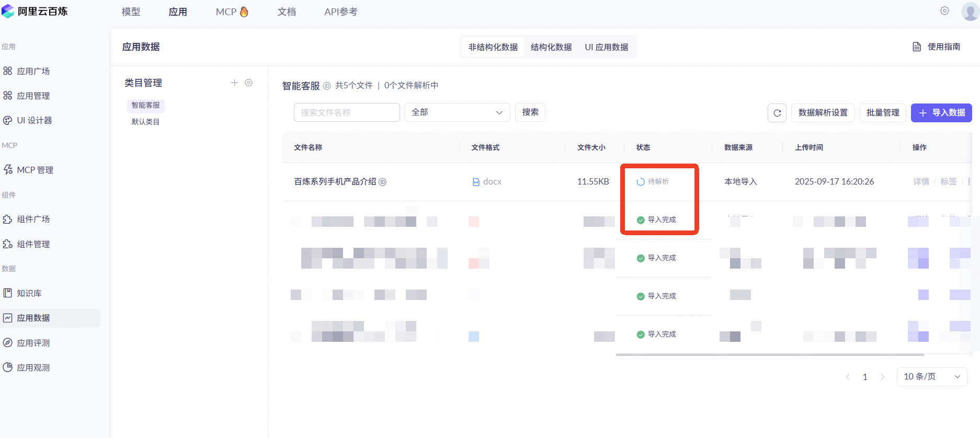Open the 应用 top menu
The image size is (980, 438).
pos(178,11)
